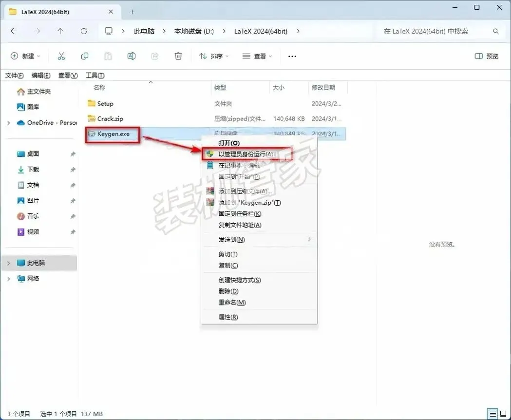
Task: Open 排序 (Sort) dropdown
Action: 214,56
